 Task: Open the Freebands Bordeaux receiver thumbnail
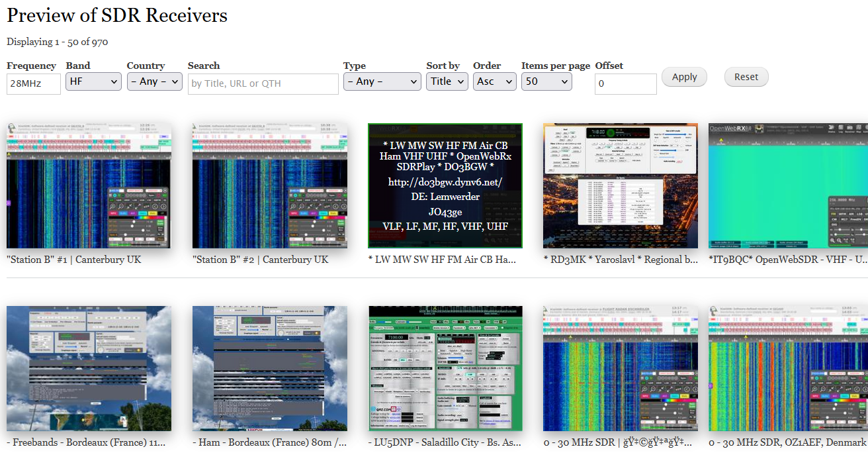point(89,368)
